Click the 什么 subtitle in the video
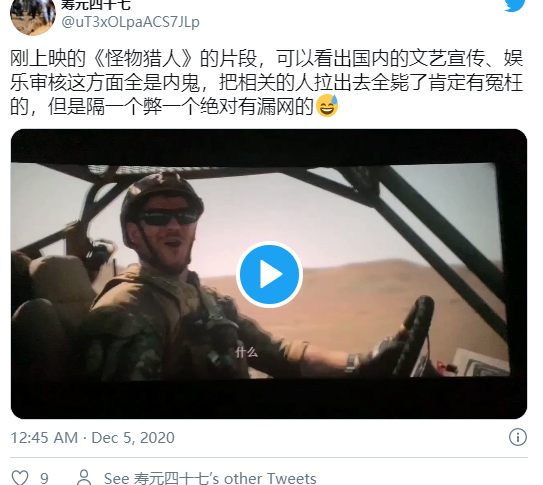The height and width of the screenshot is (485, 543). point(247,352)
